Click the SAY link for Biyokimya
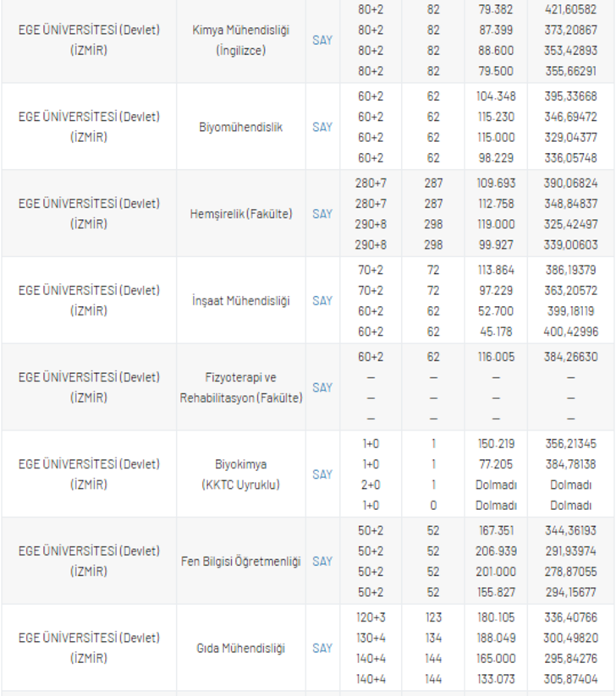Viewport: 616px width, 696px height. point(322,474)
